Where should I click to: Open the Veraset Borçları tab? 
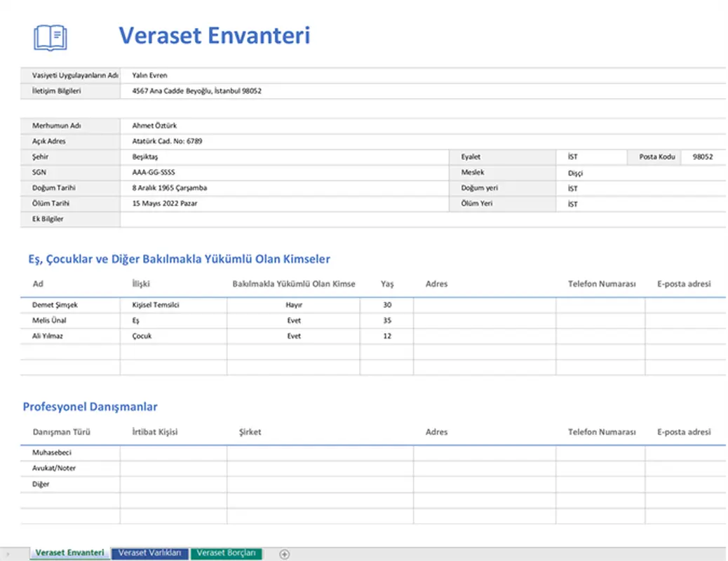(x=226, y=553)
